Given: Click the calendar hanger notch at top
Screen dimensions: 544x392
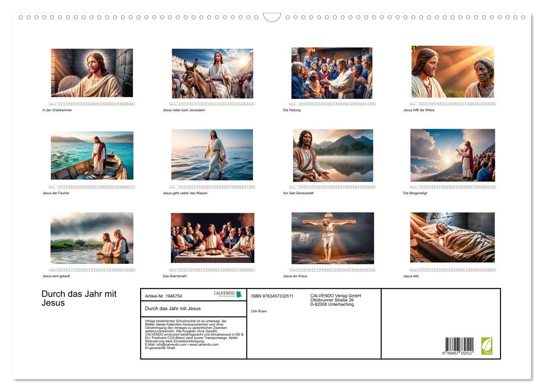Looking at the screenshot, I should pyautogui.click(x=272, y=17).
